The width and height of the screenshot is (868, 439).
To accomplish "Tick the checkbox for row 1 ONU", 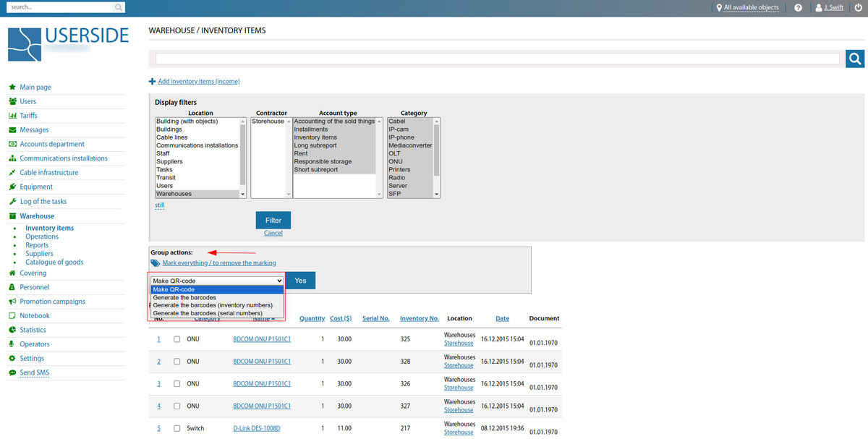I will [x=177, y=339].
